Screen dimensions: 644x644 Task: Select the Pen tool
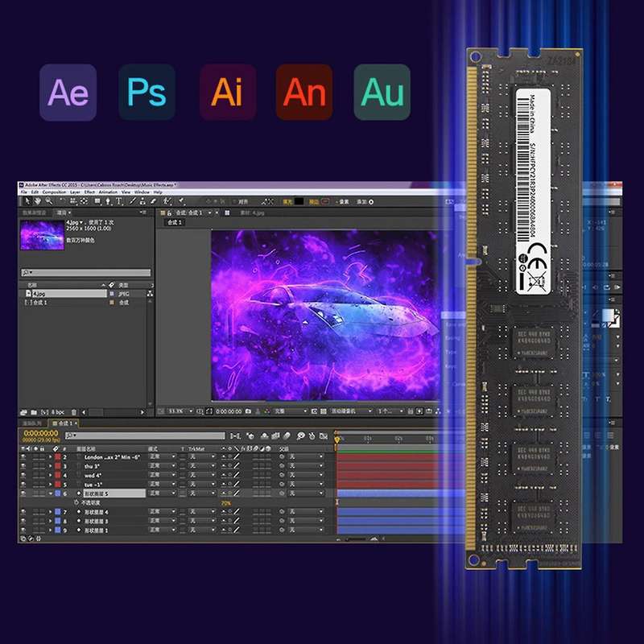coord(108,201)
